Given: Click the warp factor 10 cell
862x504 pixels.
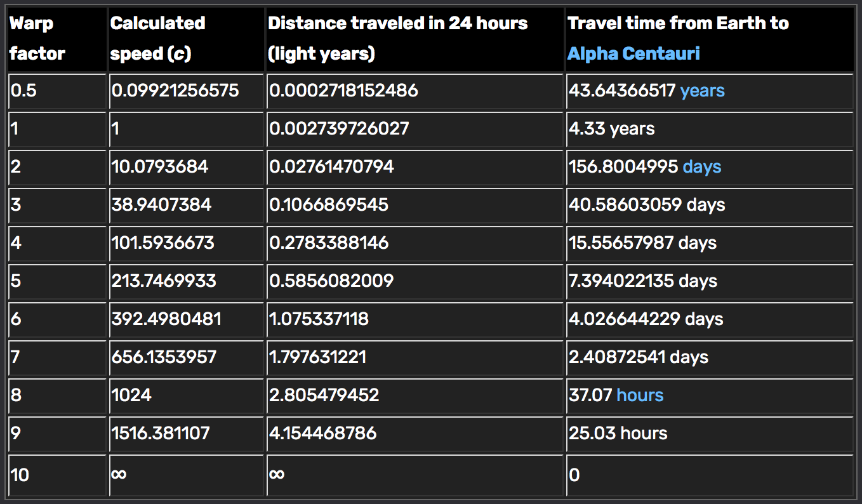Looking at the screenshot, I should pyautogui.click(x=20, y=474).
